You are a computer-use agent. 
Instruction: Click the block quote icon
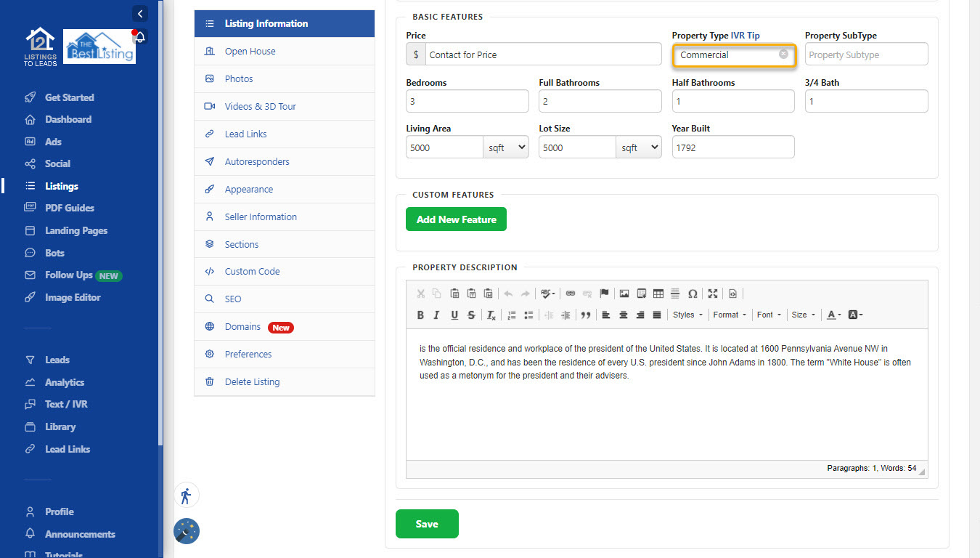tap(585, 315)
